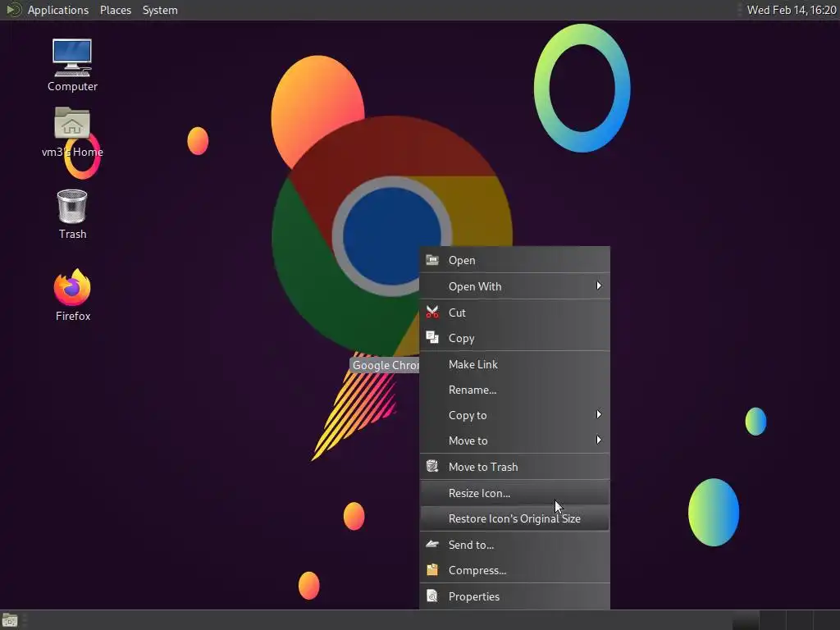Switch to the last workspace in the switcher
The image size is (840, 630).
[x=825, y=620]
